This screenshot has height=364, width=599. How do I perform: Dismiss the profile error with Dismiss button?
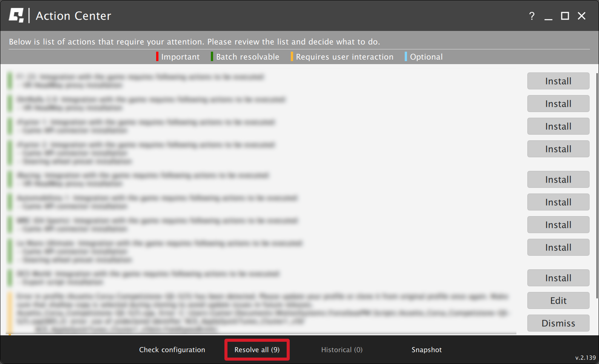558,323
